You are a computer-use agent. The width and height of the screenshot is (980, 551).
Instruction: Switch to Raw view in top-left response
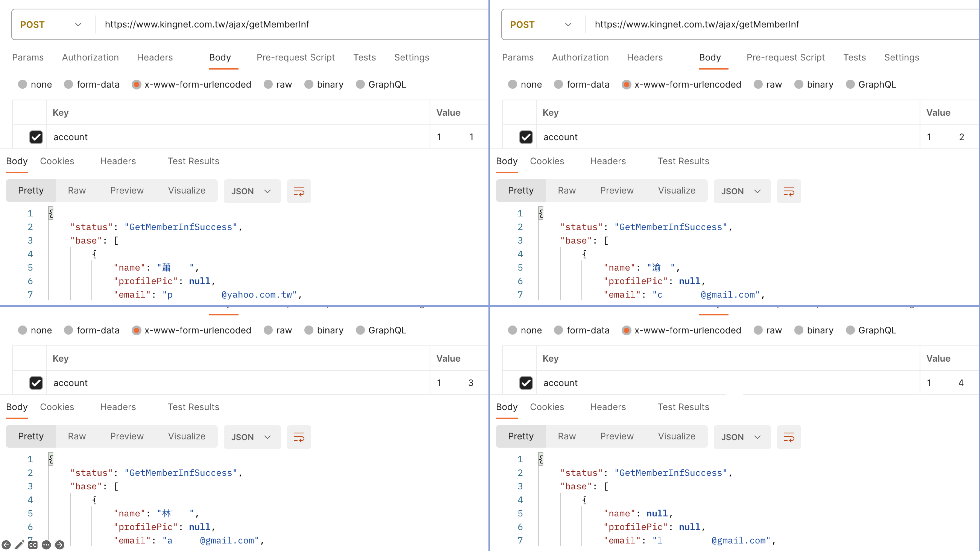point(77,191)
